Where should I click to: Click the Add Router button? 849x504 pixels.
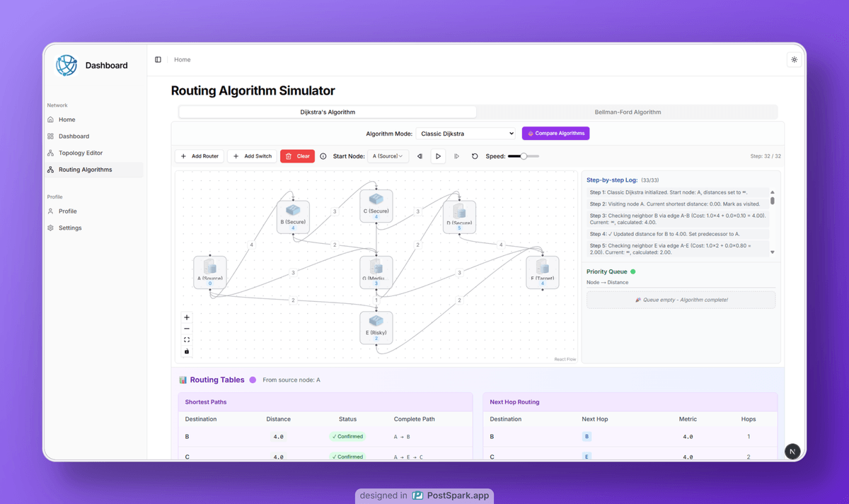[200, 156]
